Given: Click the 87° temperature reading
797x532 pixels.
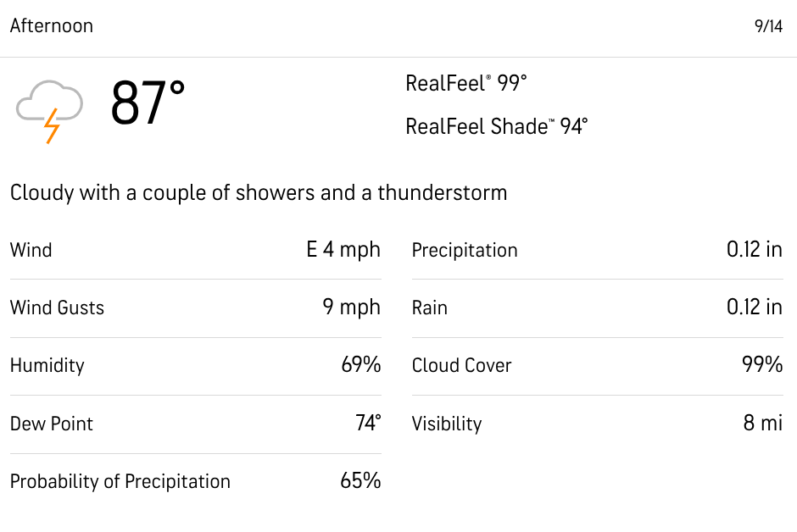Looking at the screenshot, I should (148, 103).
